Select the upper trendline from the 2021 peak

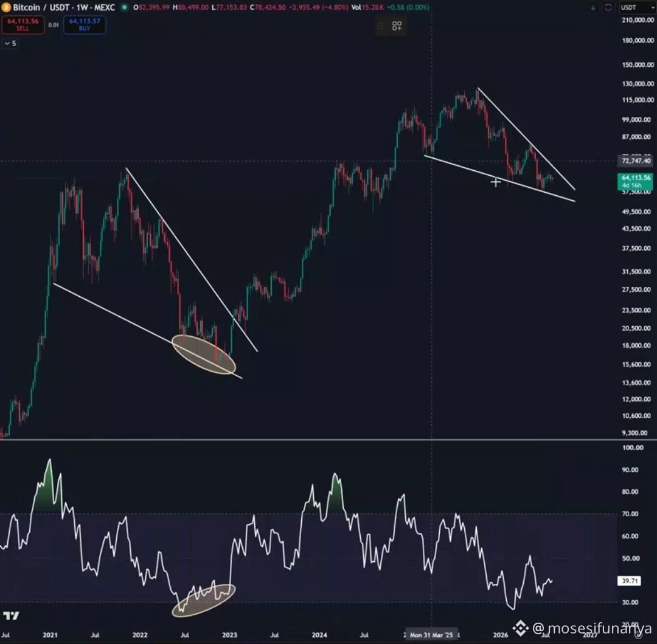click(x=192, y=260)
